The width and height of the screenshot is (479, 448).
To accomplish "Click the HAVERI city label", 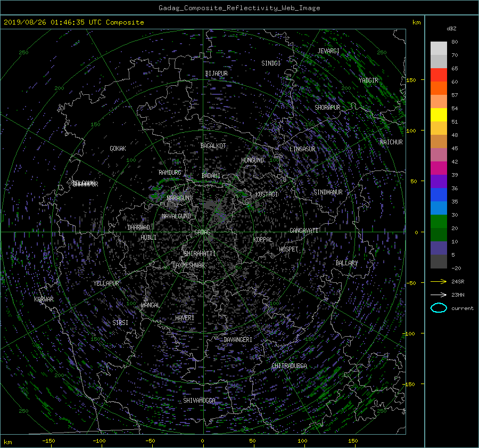I will 185,318.
